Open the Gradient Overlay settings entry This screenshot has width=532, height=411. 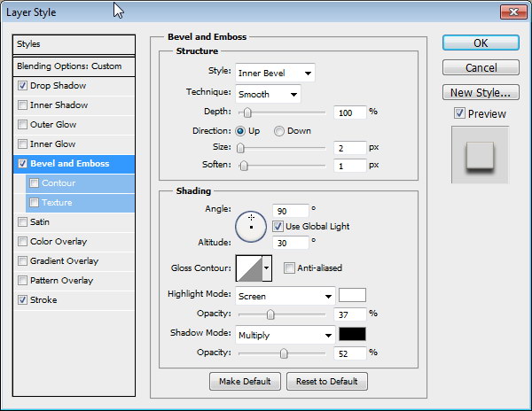pos(64,261)
